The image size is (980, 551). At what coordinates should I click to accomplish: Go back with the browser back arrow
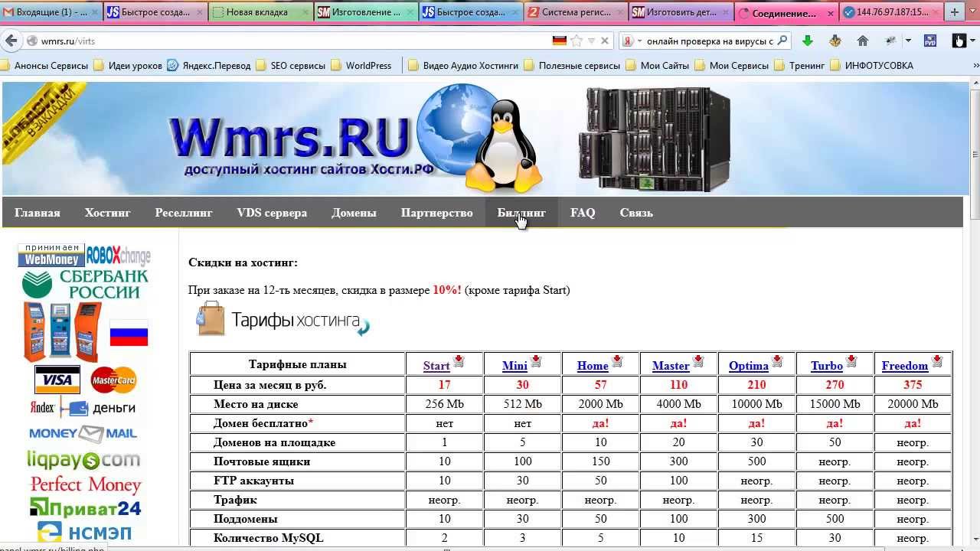point(11,41)
